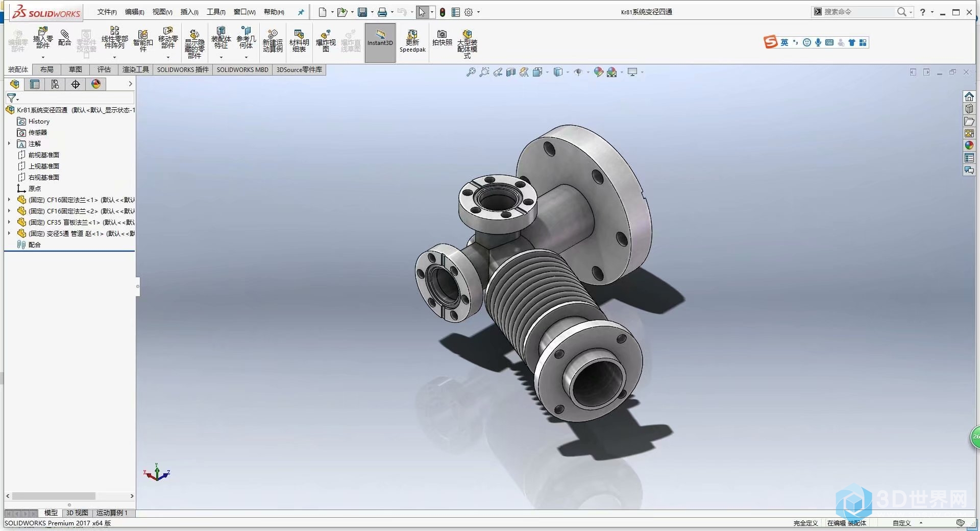Select the Mate (配合) tool in the ribbon

(65, 38)
